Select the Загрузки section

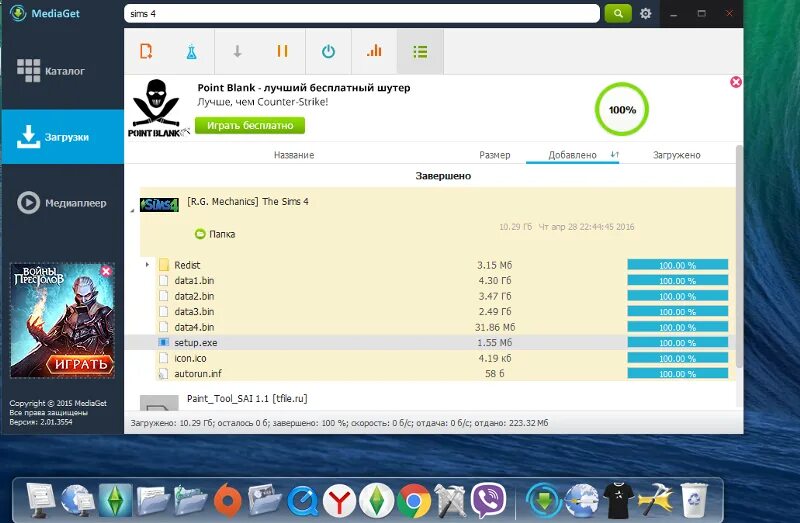click(x=62, y=137)
